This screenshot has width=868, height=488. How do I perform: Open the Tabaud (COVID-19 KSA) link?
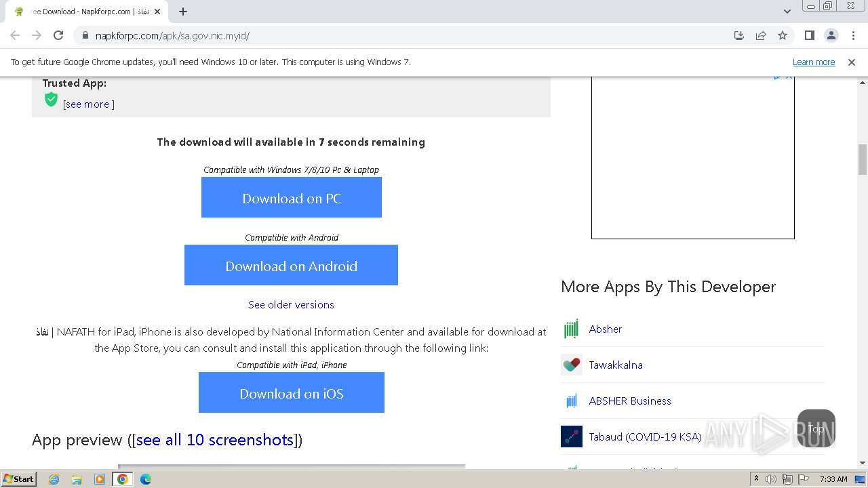pos(645,436)
